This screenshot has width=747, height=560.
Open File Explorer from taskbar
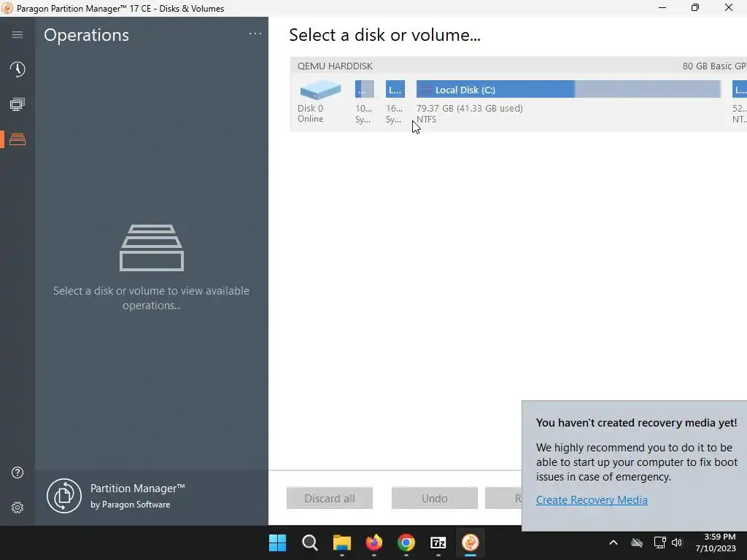coord(342,542)
